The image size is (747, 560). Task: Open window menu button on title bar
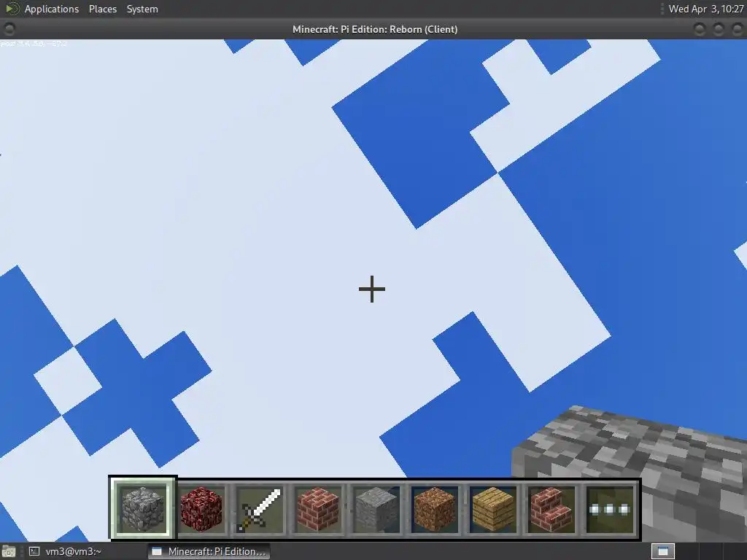click(9, 29)
